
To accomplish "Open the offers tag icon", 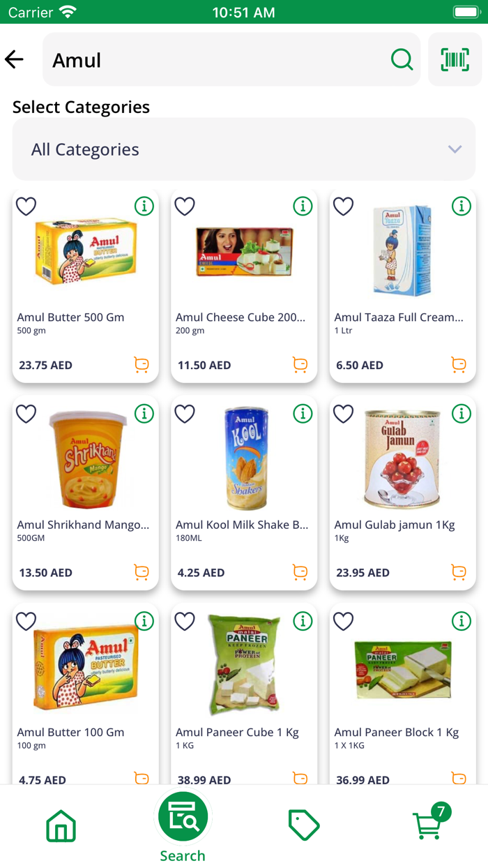I will (305, 825).
